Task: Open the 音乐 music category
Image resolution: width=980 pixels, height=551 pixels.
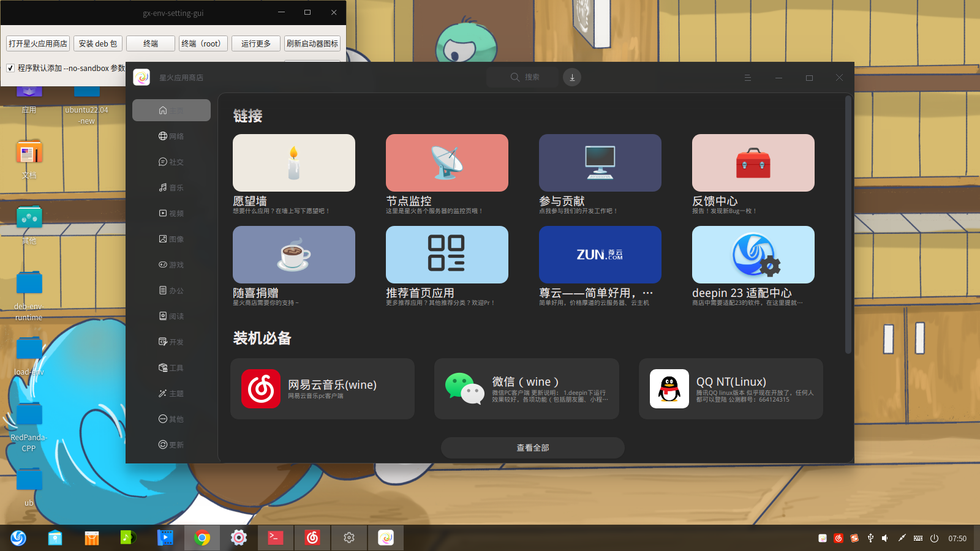Action: tap(171, 187)
